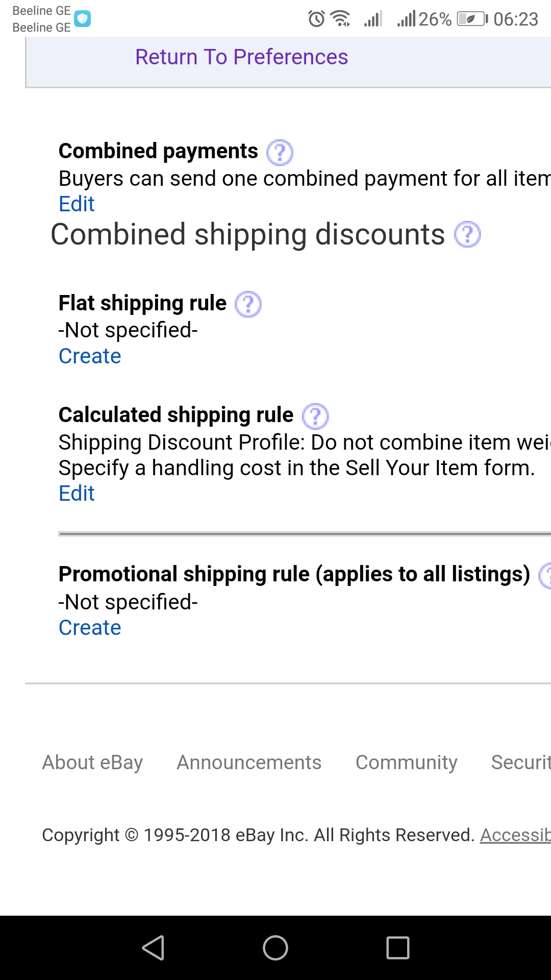Tap Calculated shipping rule help icon

click(x=315, y=416)
